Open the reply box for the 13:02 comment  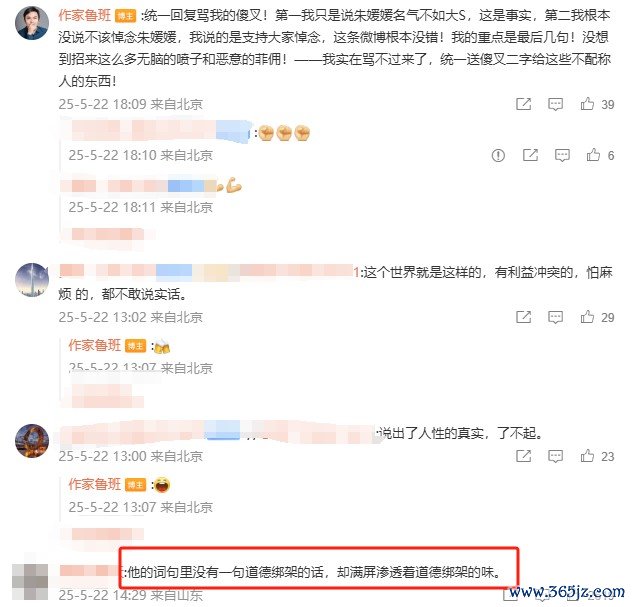coord(555,317)
